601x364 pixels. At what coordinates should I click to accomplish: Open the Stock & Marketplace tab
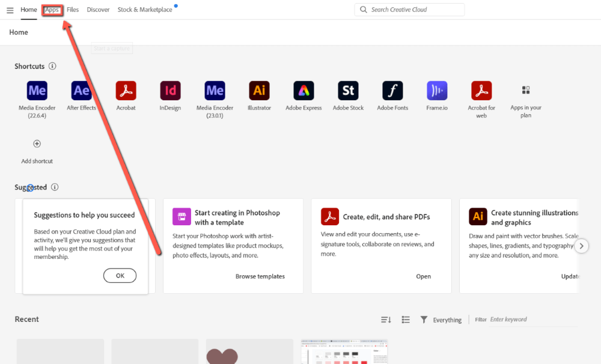click(145, 10)
